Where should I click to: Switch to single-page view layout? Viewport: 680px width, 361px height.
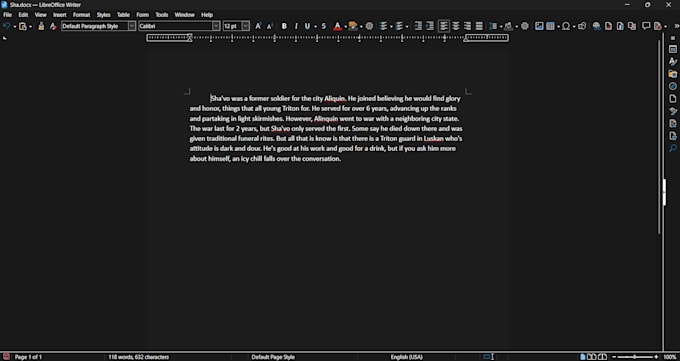point(582,357)
